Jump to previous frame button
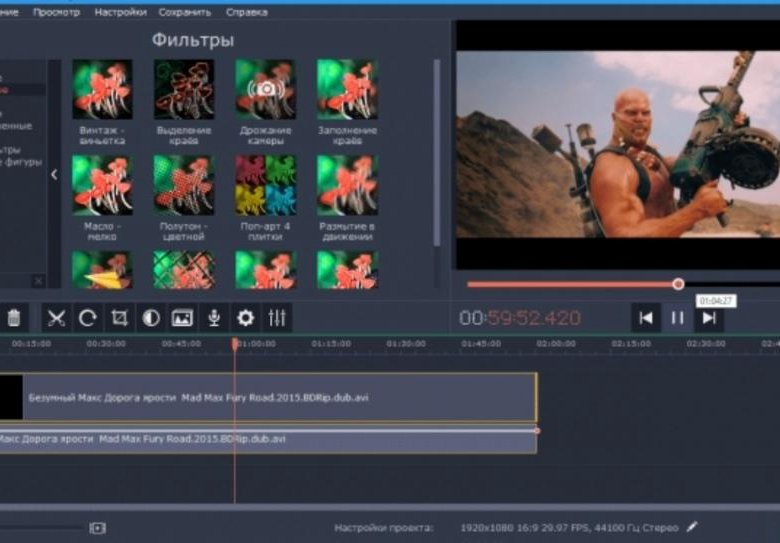 [x=646, y=318]
